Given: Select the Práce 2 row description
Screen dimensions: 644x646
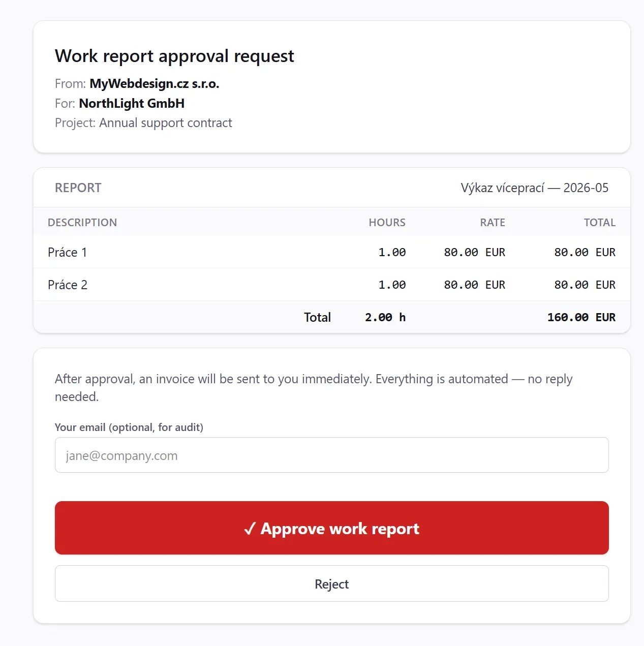Looking at the screenshot, I should point(68,285).
